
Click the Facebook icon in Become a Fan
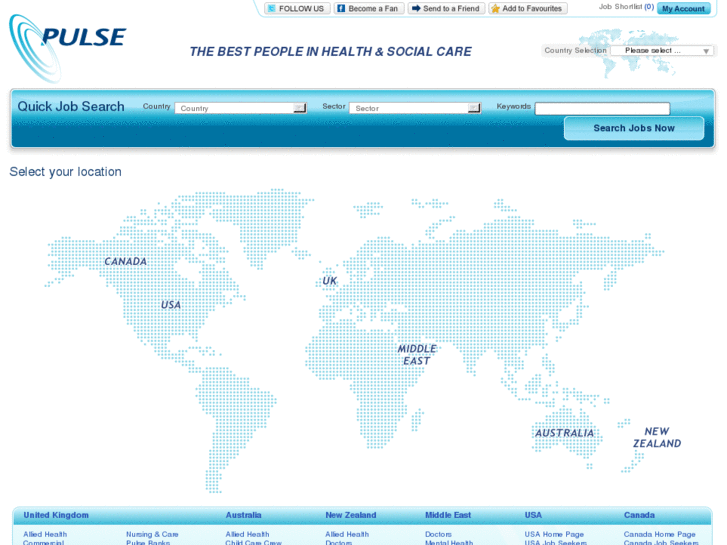coord(341,8)
